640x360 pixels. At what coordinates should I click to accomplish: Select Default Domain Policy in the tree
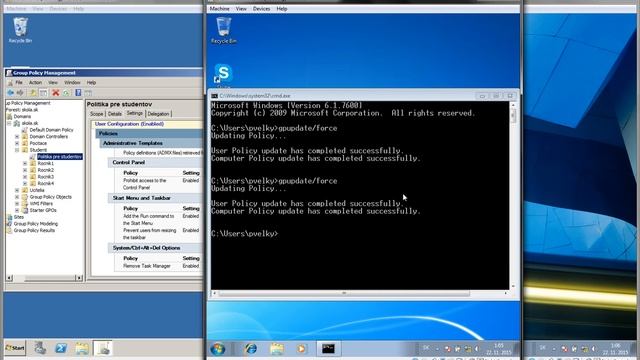tap(51, 130)
